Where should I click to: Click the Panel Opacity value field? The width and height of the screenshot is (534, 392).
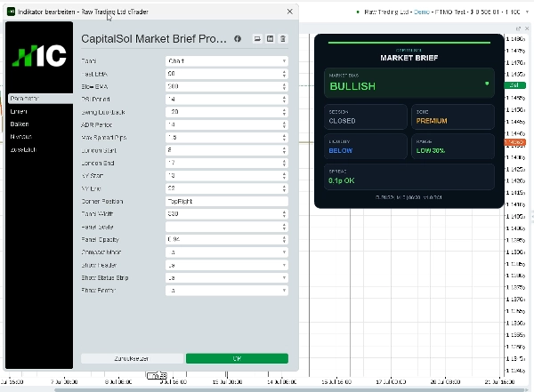coord(227,240)
